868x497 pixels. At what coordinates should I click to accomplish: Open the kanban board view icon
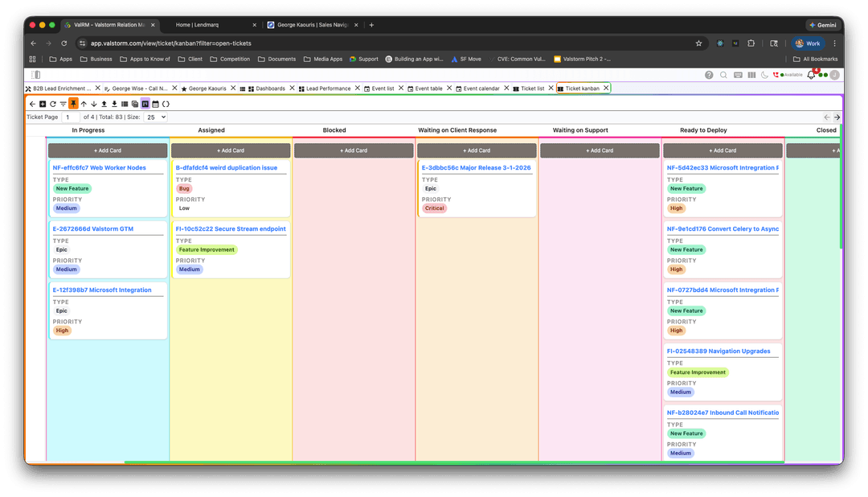click(145, 104)
